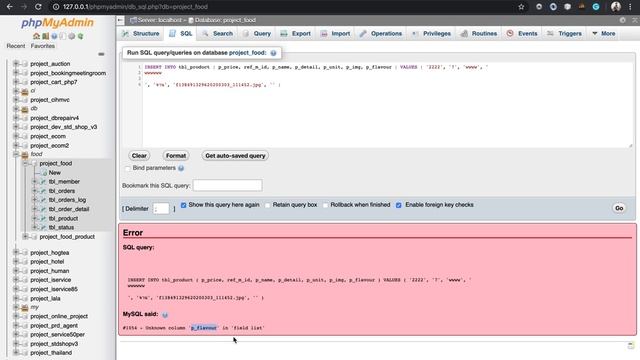Expand project_food_product database node
Image resolution: width=640 pixels, height=360 pixels.
pos(25,237)
